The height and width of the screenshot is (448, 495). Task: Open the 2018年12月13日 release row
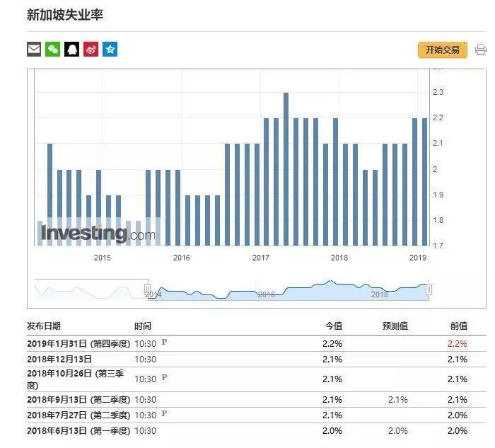(x=256, y=360)
